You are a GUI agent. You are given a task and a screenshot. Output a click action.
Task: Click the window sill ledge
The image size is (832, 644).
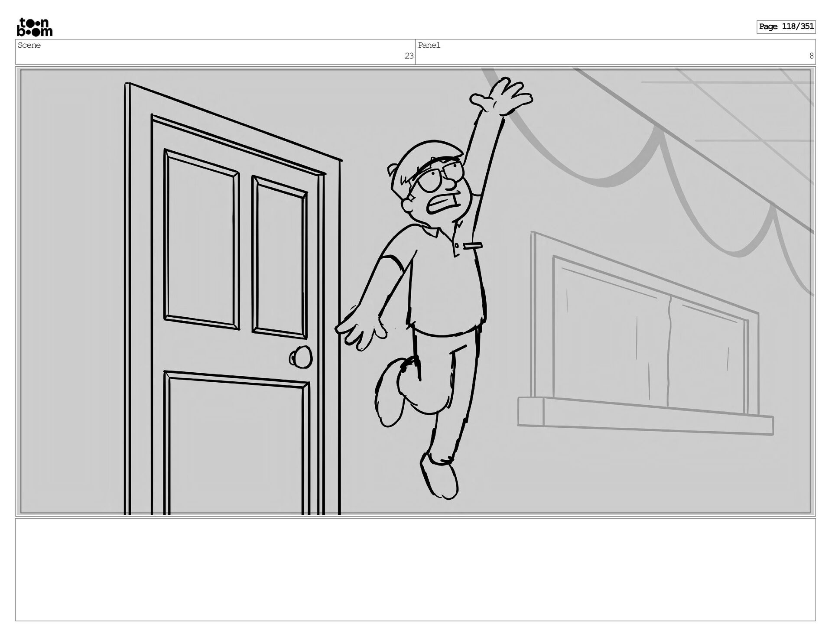pos(646,417)
